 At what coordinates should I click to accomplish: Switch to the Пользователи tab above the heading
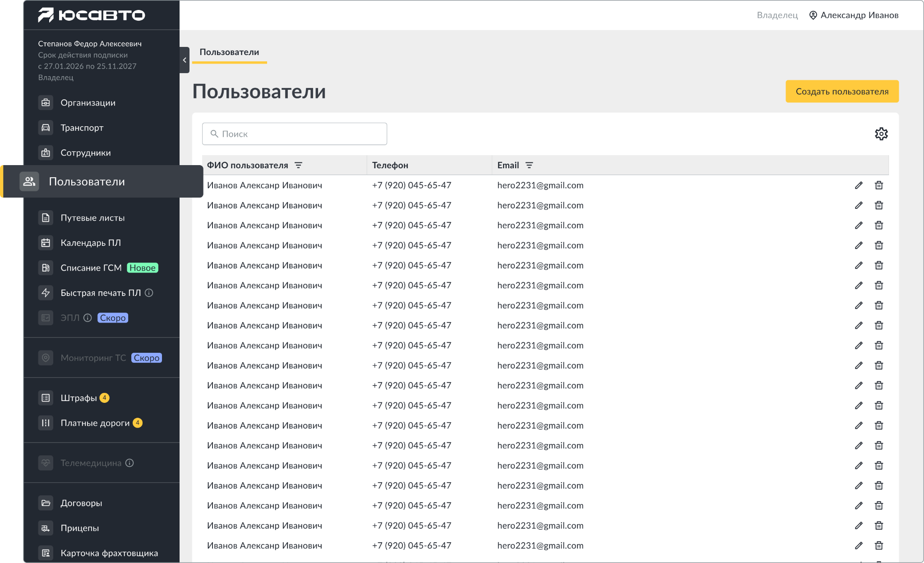229,52
